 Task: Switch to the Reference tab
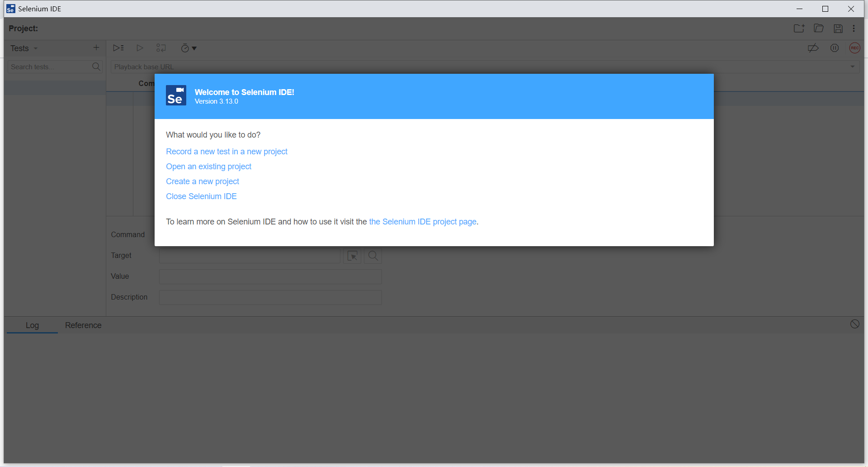83,325
